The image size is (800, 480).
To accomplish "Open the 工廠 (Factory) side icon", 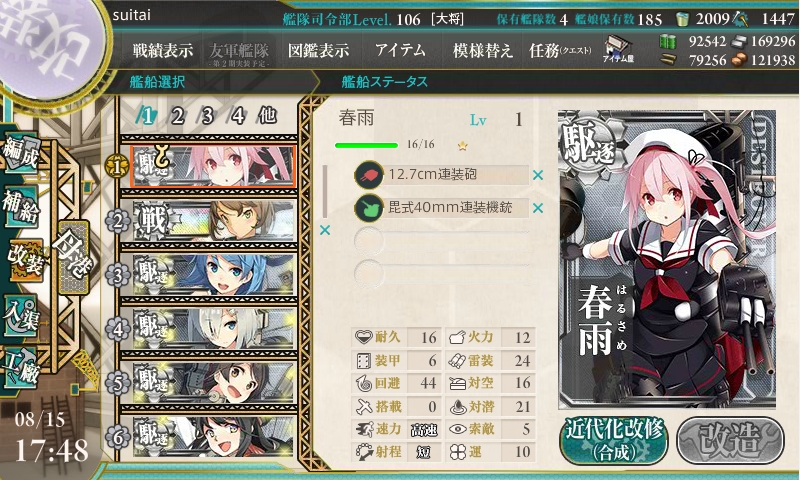I will 21,366.
